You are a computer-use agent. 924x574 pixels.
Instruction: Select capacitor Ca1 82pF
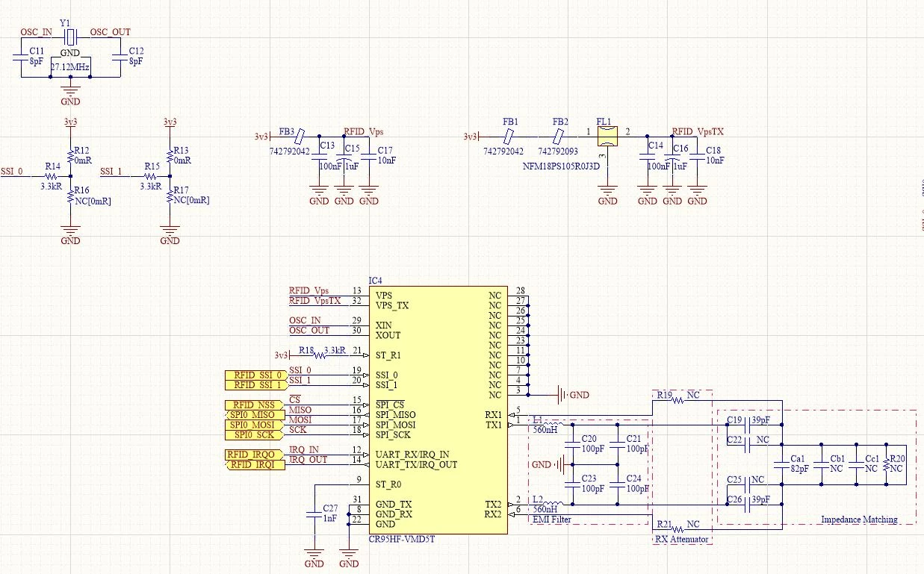781,464
